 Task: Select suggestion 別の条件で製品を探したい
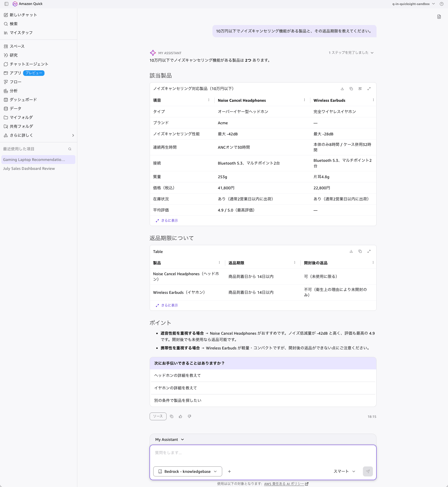pos(263,401)
